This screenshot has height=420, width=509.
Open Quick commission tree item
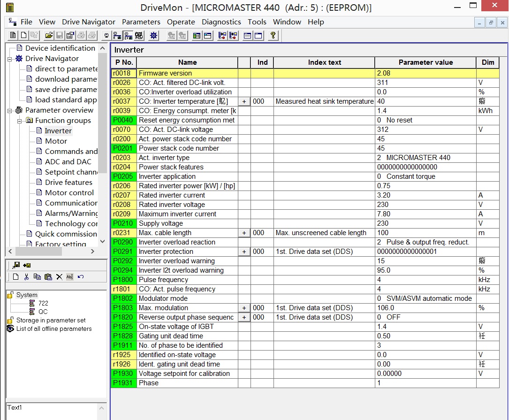pos(66,234)
